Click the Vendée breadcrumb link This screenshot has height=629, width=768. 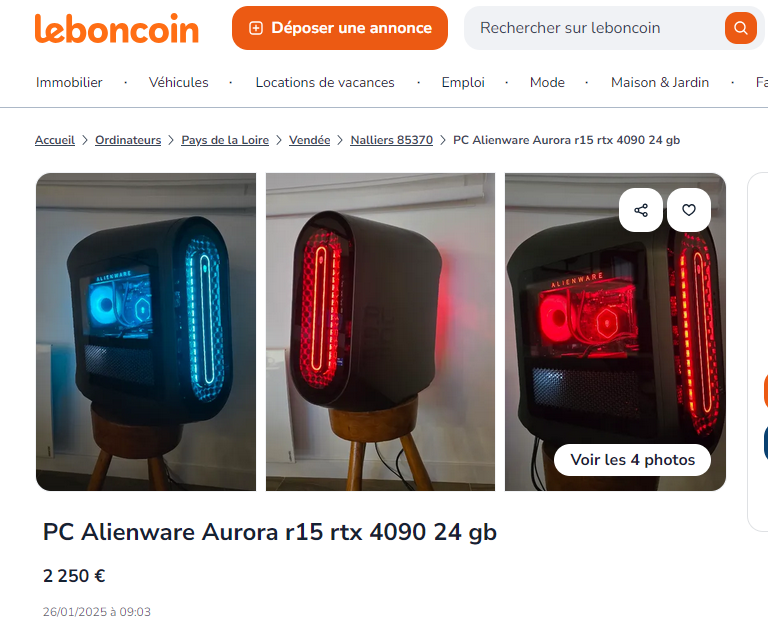pyautogui.click(x=310, y=140)
